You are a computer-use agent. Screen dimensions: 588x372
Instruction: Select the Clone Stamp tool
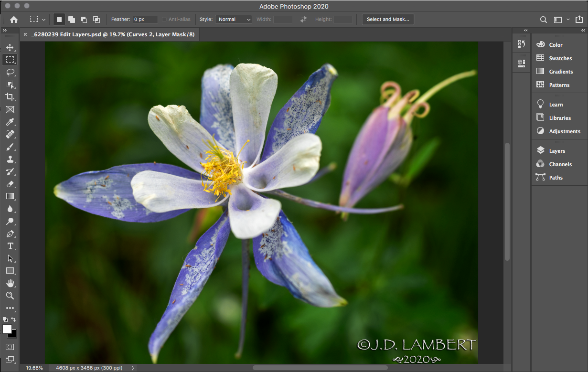click(x=11, y=159)
